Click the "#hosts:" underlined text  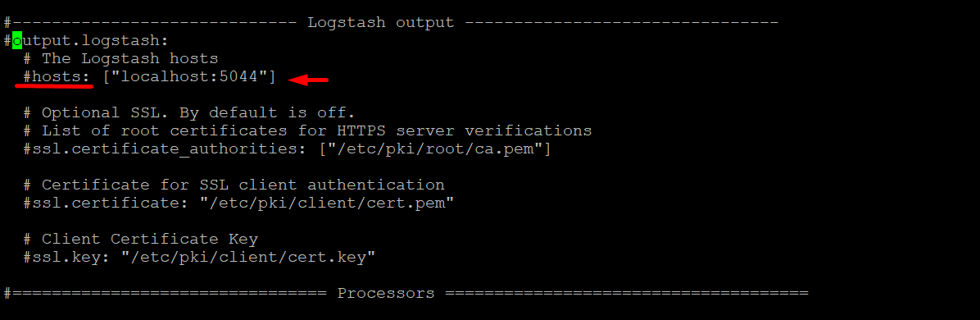(57, 77)
